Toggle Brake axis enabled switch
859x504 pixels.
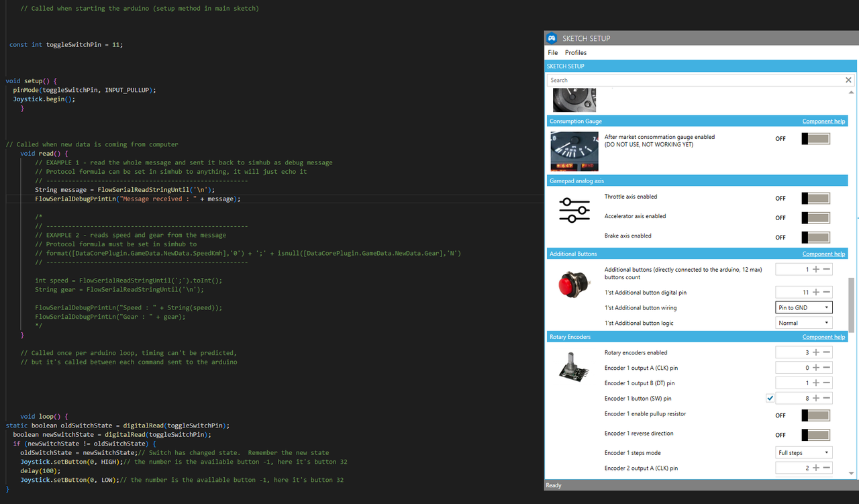pyautogui.click(x=815, y=238)
